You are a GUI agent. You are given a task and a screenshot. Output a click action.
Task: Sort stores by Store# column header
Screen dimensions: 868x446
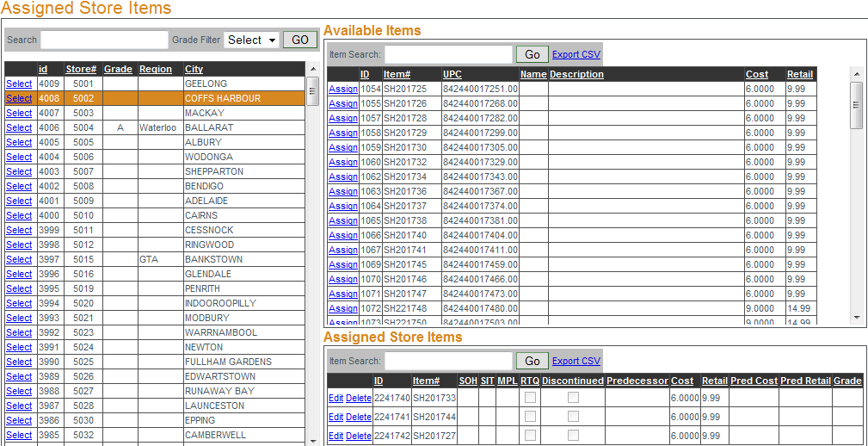(x=80, y=69)
